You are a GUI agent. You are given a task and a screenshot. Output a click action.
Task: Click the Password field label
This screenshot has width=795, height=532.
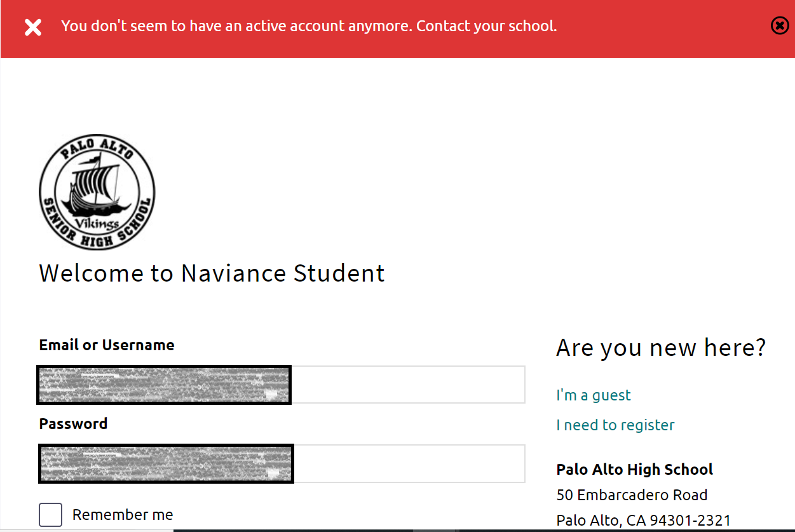pos(73,424)
